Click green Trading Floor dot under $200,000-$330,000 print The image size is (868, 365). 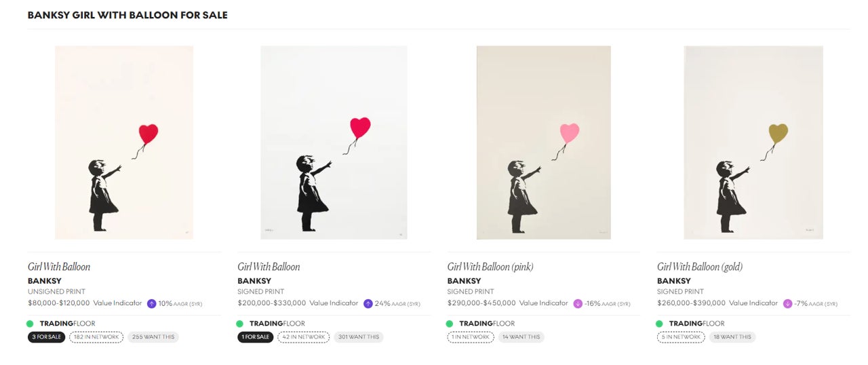(239, 324)
